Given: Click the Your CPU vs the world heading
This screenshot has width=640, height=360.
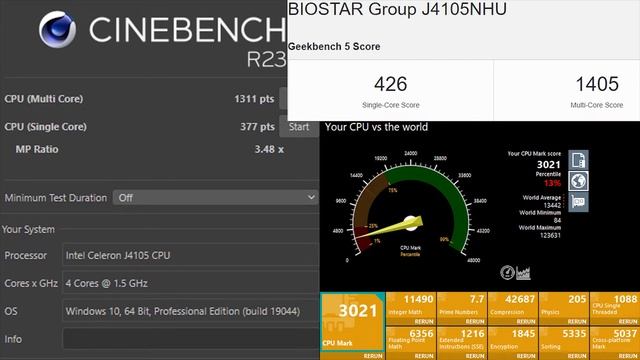Looking at the screenshot, I should pyautogui.click(x=376, y=127).
